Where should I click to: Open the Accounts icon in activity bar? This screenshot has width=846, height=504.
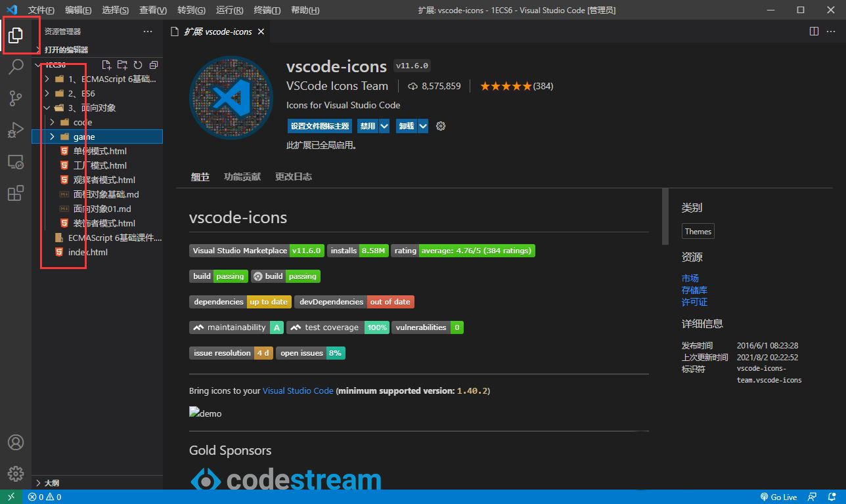point(16,442)
